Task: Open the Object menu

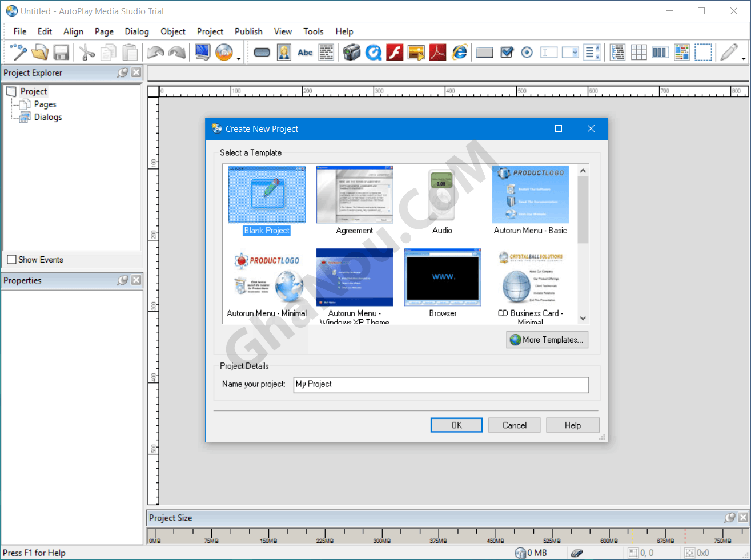Action: point(173,31)
